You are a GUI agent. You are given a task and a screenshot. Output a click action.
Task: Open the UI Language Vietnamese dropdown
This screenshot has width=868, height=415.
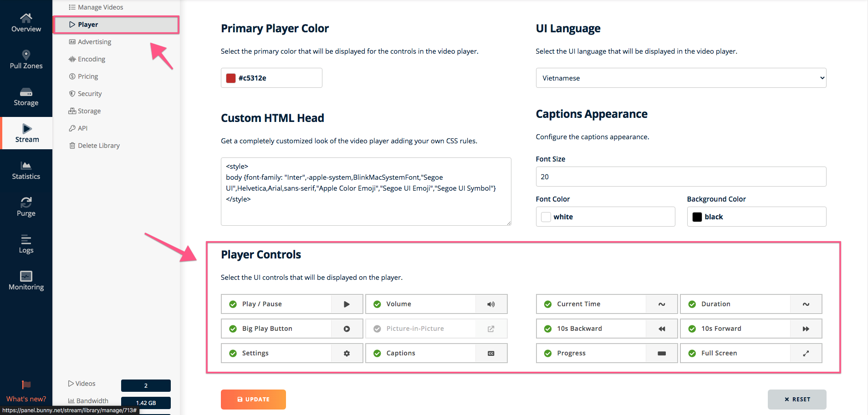(x=681, y=78)
